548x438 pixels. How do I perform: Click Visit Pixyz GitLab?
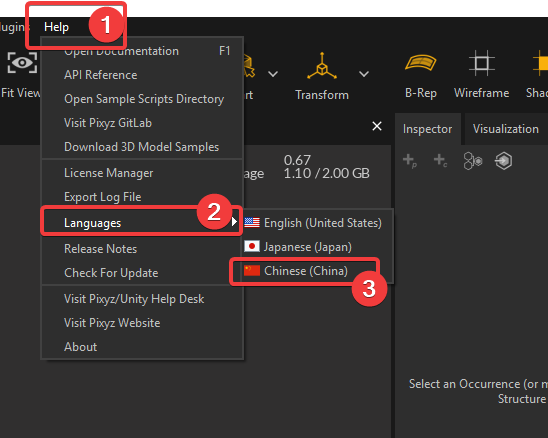coord(142,123)
